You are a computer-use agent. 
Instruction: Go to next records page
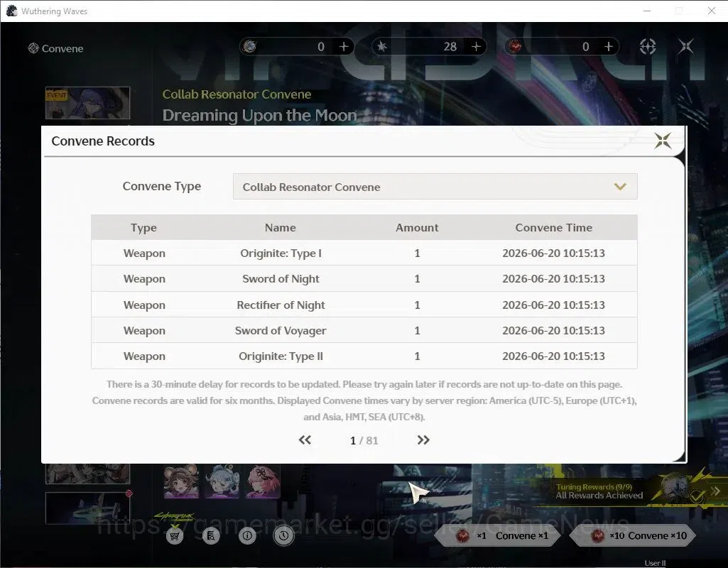click(423, 440)
